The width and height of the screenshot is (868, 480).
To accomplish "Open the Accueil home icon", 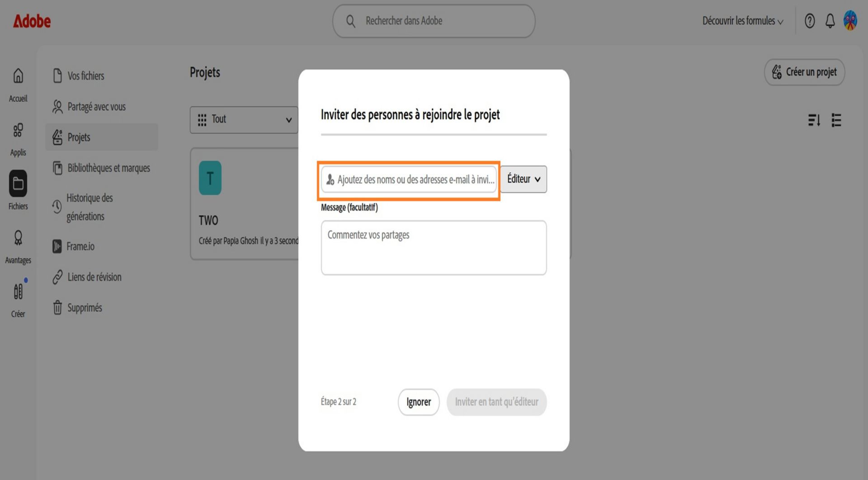I will tap(18, 76).
